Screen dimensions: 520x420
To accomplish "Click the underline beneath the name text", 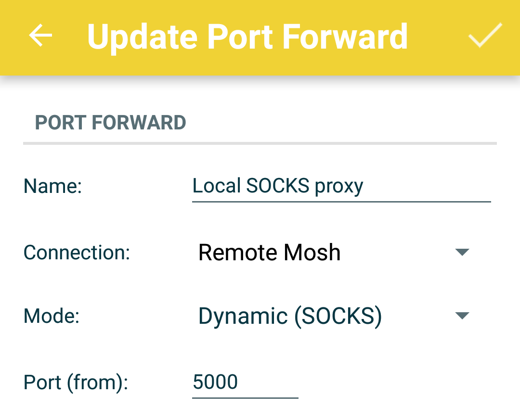I will click(341, 202).
